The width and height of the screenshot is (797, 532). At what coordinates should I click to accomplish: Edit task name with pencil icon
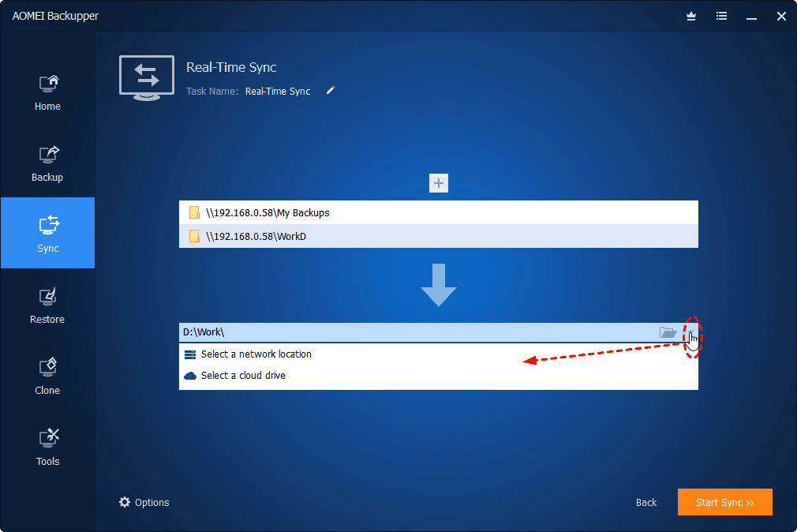pos(331,91)
